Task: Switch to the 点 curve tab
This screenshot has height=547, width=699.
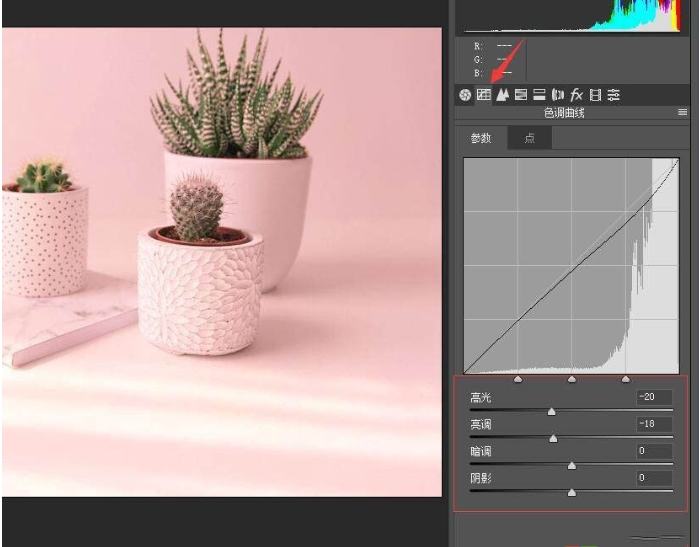Action: pos(529,139)
